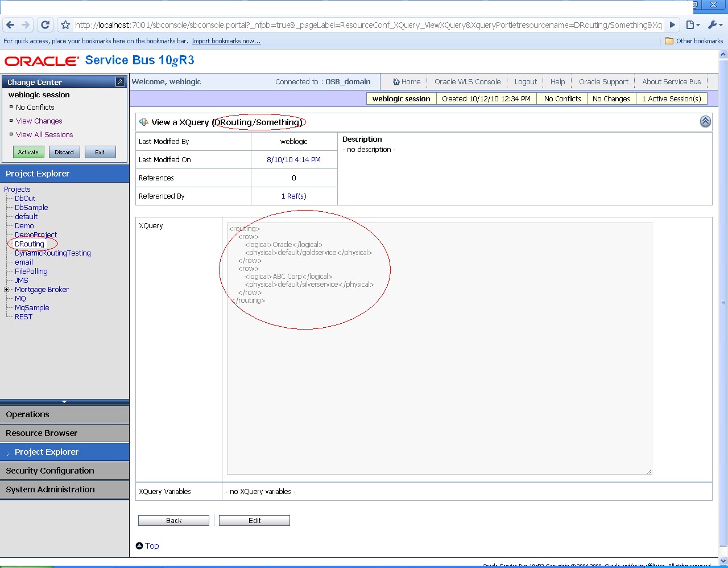Open View Changes link
Image resolution: width=728 pixels, height=568 pixels.
pyautogui.click(x=39, y=121)
